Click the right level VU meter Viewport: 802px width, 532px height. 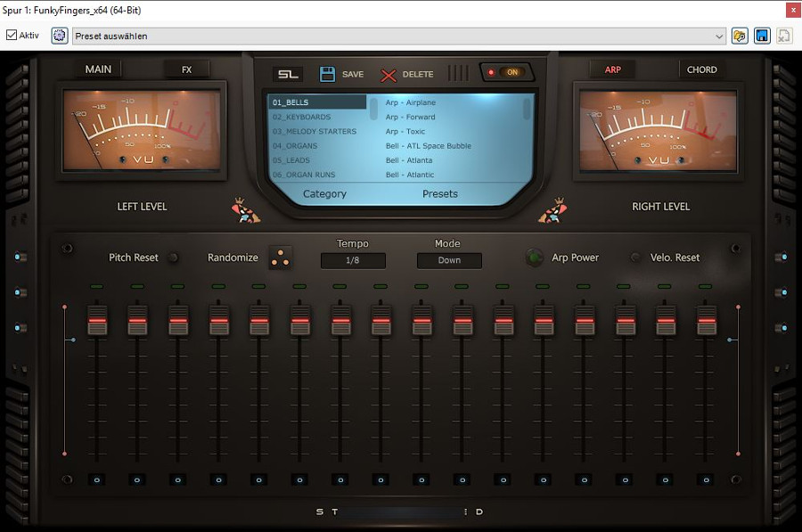[x=658, y=130]
